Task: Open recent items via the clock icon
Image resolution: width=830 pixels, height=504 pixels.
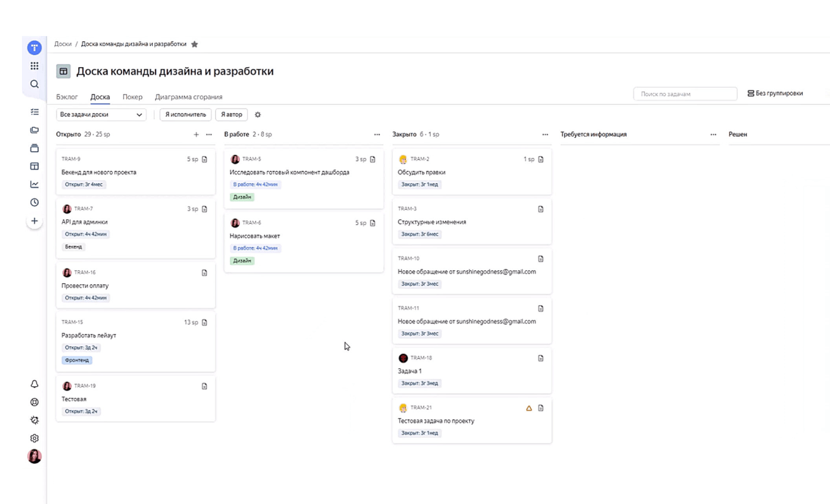Action: (x=34, y=202)
